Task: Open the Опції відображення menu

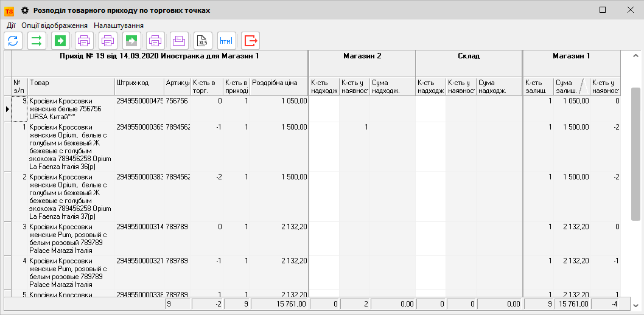Action: tap(54, 26)
